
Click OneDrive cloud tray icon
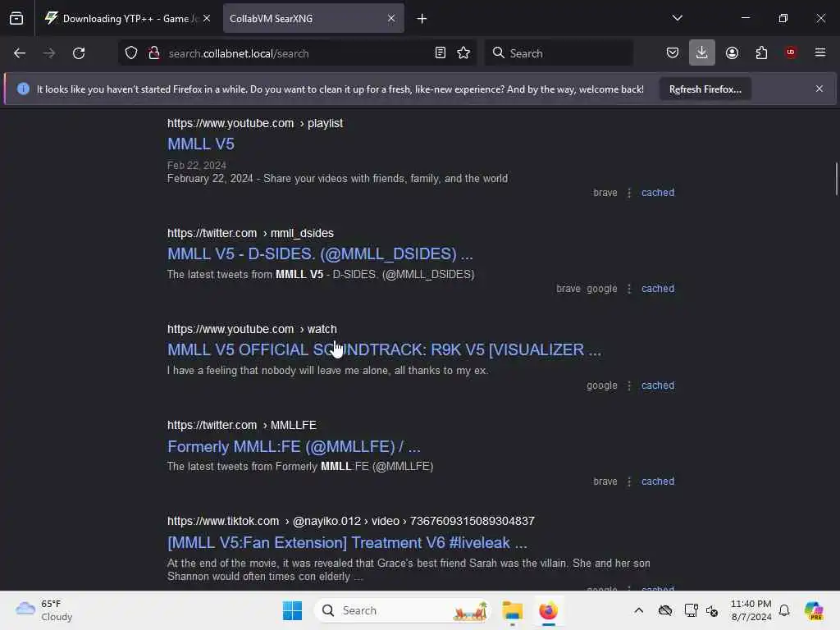click(664, 610)
